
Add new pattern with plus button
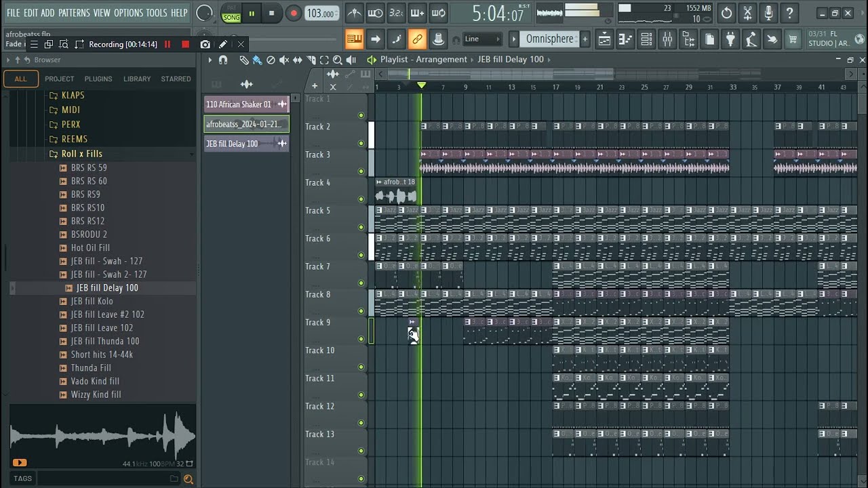[x=585, y=39]
